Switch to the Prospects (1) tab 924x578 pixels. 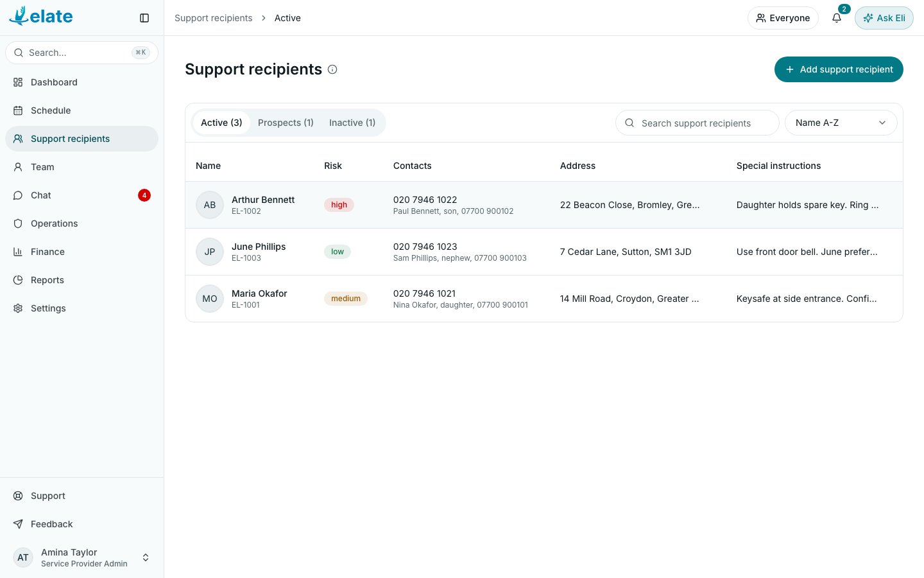286,123
